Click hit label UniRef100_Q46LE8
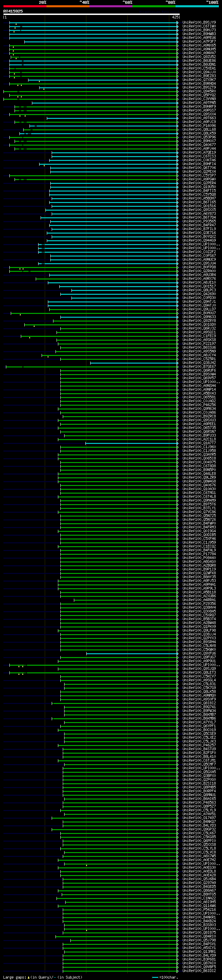This screenshot has height=980, width=222. [x=199, y=473]
